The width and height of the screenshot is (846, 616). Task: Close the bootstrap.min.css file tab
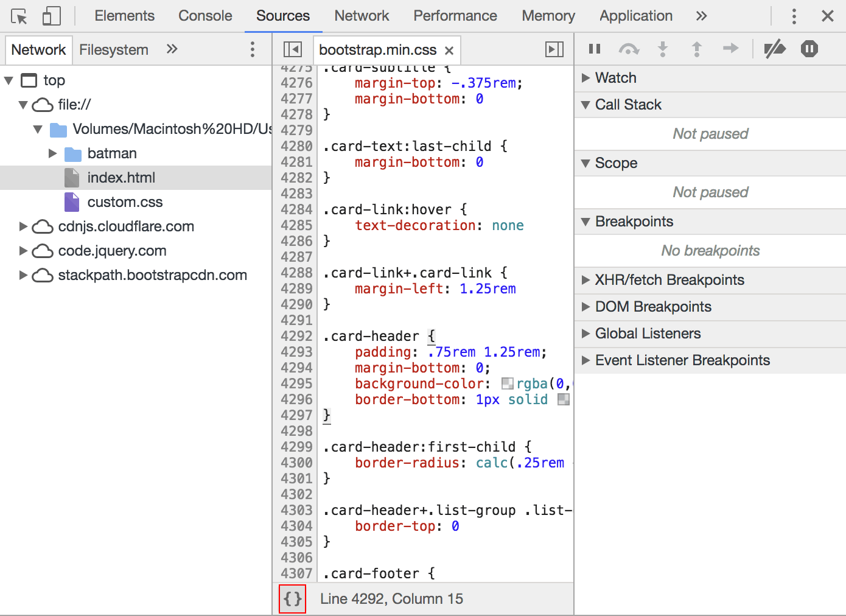pos(449,51)
